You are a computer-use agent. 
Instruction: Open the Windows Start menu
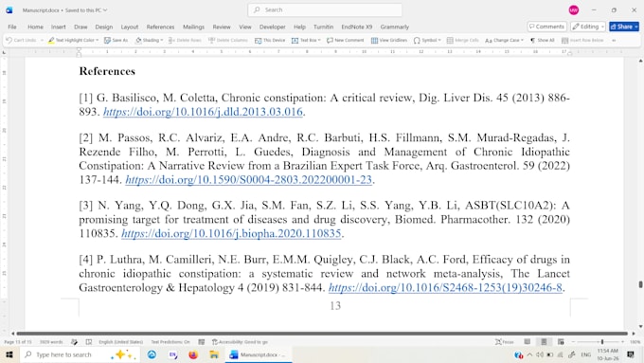[x=9, y=354]
